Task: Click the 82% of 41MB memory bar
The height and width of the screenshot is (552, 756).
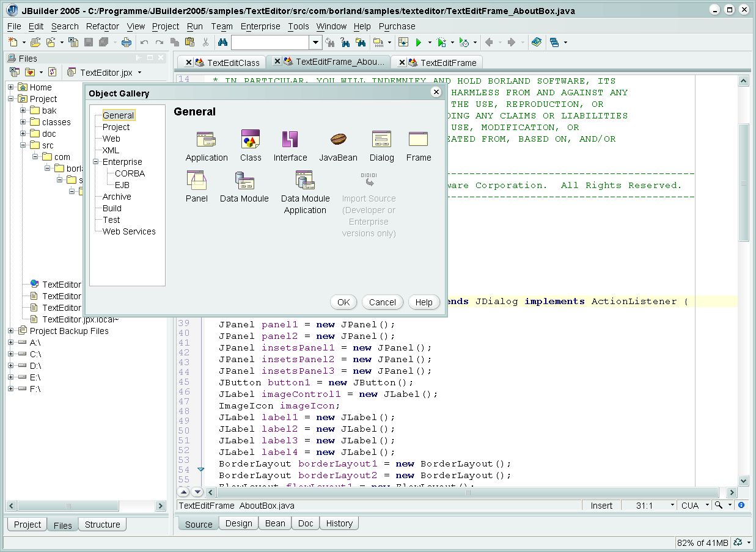Action: click(702, 542)
